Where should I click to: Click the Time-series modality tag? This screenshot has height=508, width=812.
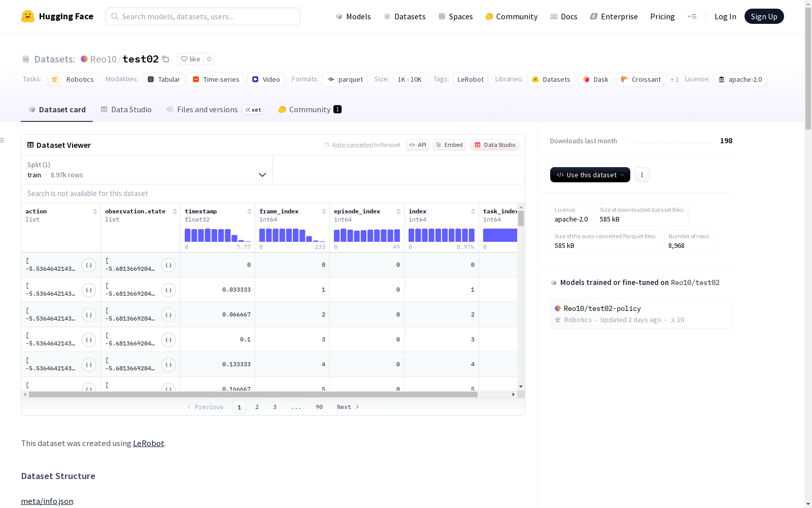click(216, 79)
